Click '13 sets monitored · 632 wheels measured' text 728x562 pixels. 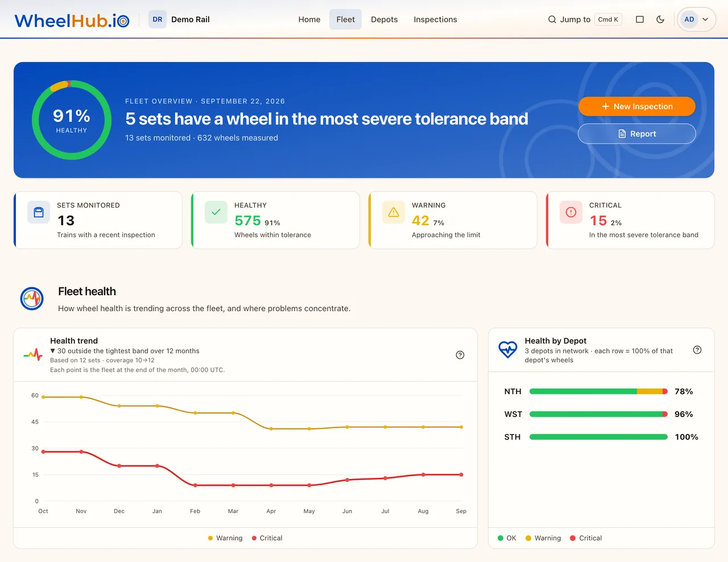click(201, 138)
